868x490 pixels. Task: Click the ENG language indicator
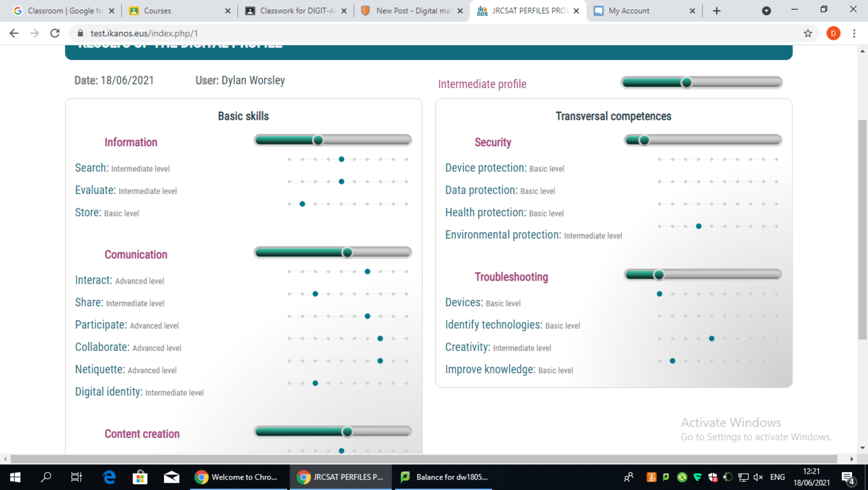click(777, 477)
